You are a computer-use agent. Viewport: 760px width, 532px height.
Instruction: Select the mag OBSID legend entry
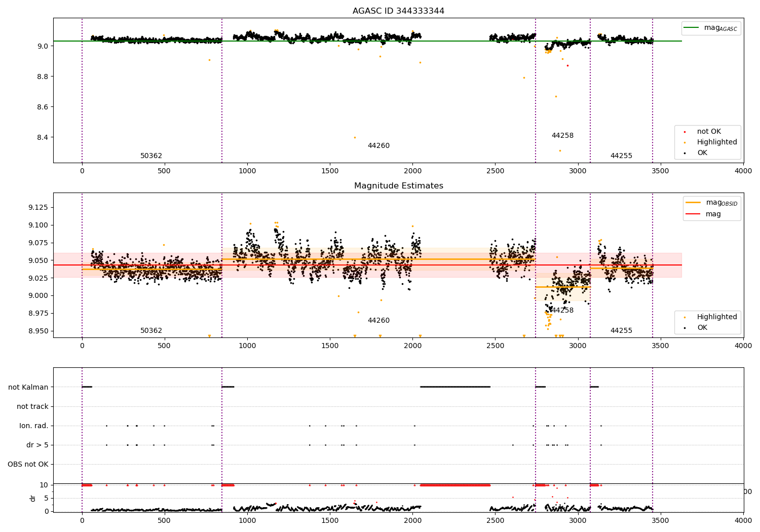(711, 203)
